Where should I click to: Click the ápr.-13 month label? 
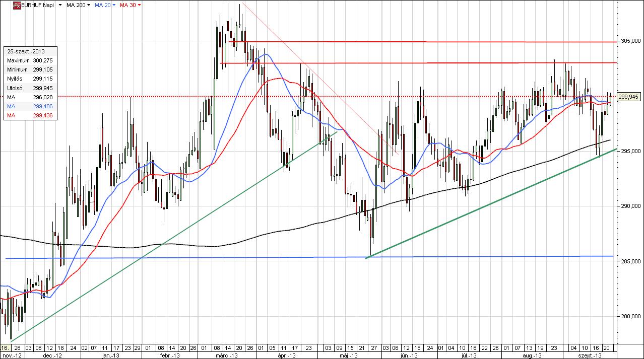(x=285, y=355)
